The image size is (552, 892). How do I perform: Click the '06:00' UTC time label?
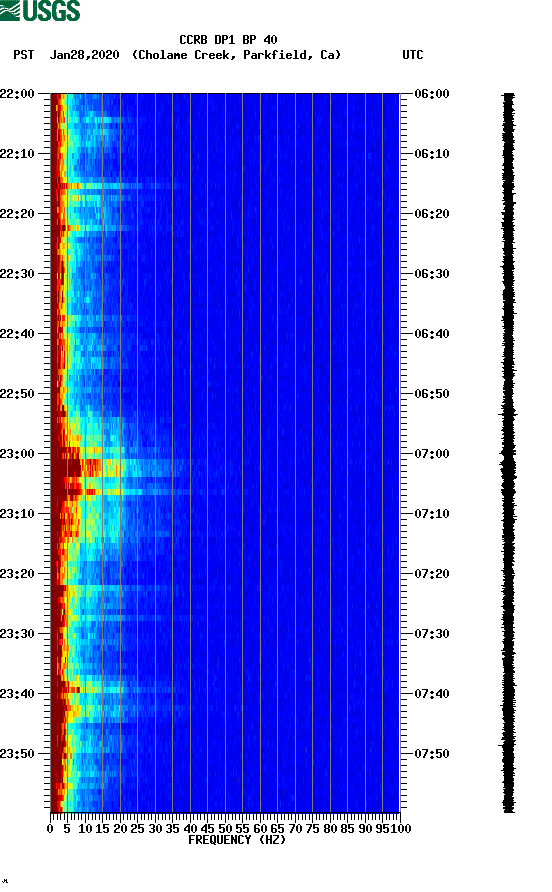432,93
